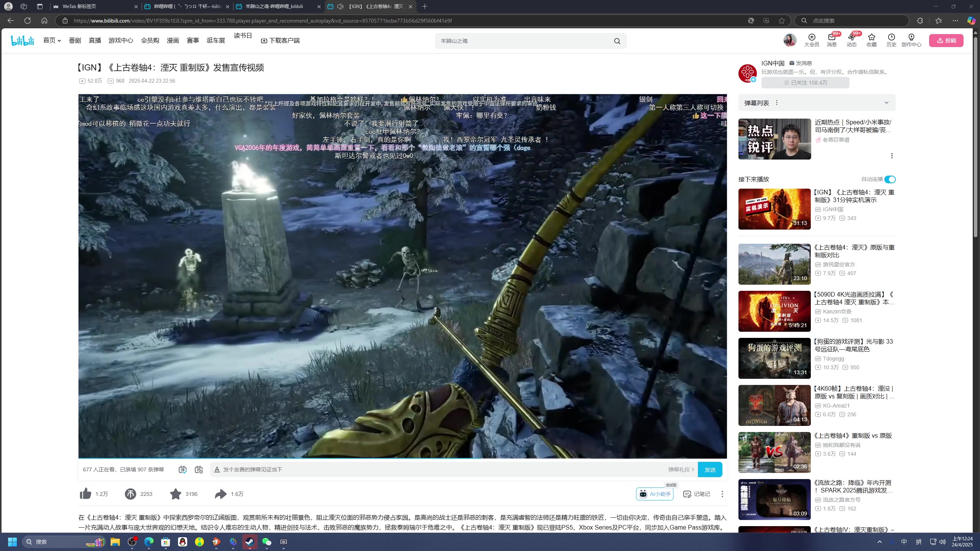Click the danmaku text input field

440,469
